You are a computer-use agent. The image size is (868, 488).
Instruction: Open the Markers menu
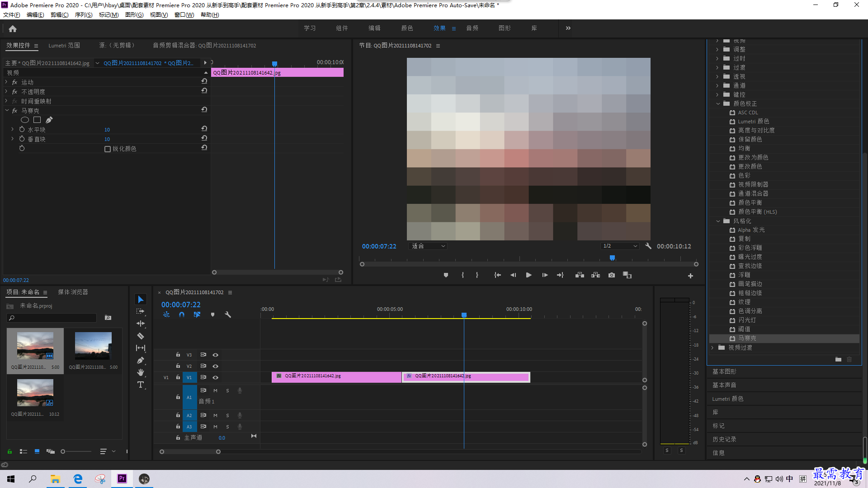[109, 15]
